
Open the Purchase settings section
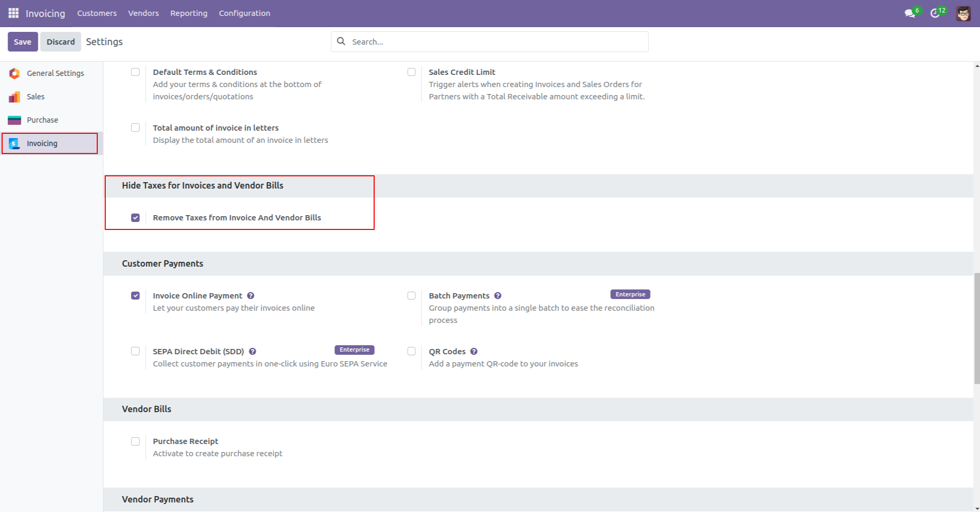coord(43,120)
